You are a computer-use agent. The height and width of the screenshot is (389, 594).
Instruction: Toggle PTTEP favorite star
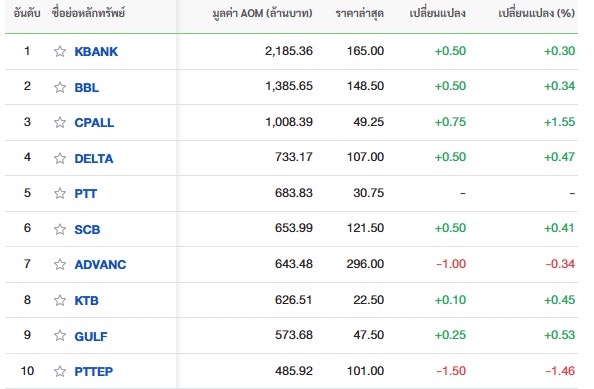pyautogui.click(x=60, y=371)
